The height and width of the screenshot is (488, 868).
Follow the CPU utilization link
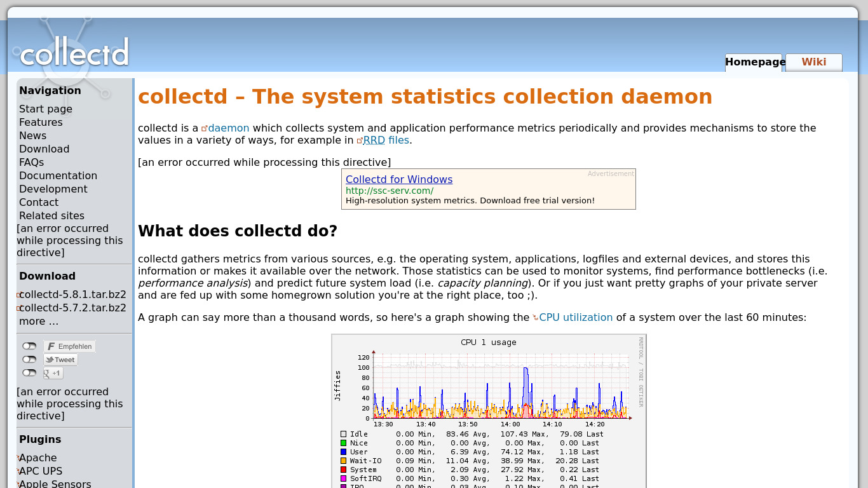pyautogui.click(x=576, y=317)
